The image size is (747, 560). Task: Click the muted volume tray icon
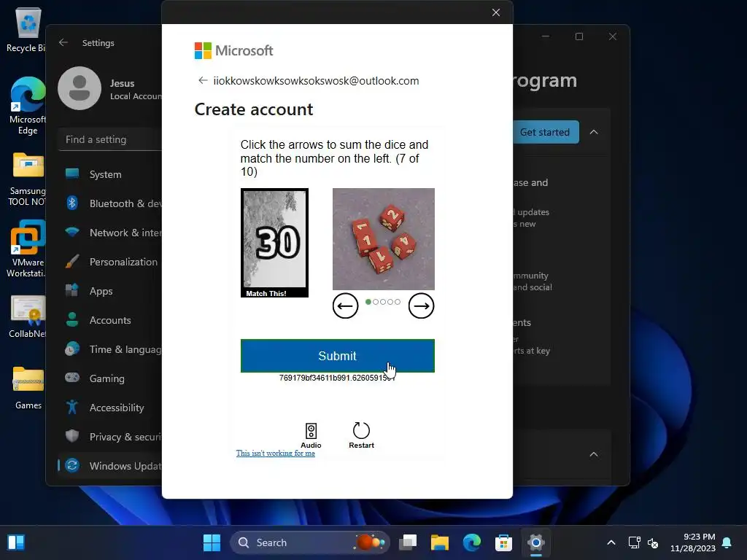653,542
